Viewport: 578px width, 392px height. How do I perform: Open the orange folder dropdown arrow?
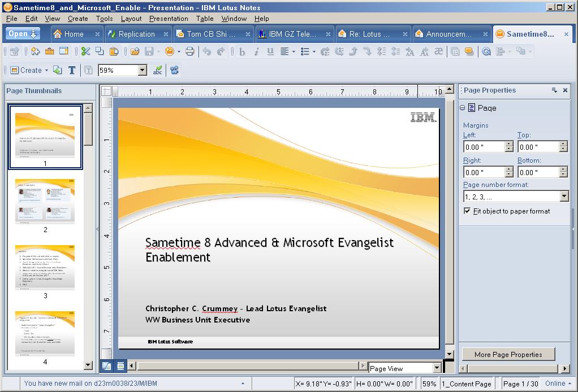coord(179,51)
